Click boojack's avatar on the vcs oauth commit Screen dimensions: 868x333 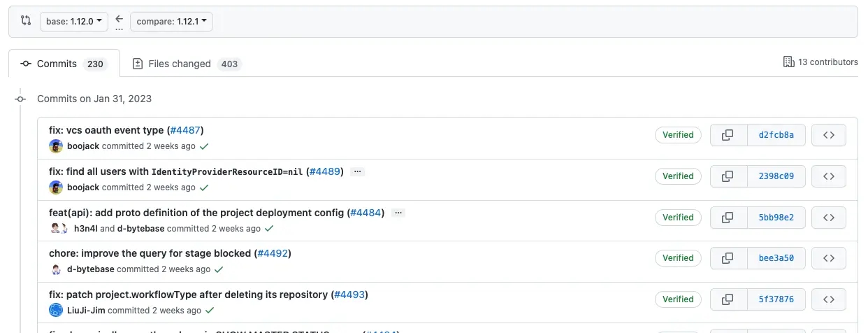pos(56,146)
